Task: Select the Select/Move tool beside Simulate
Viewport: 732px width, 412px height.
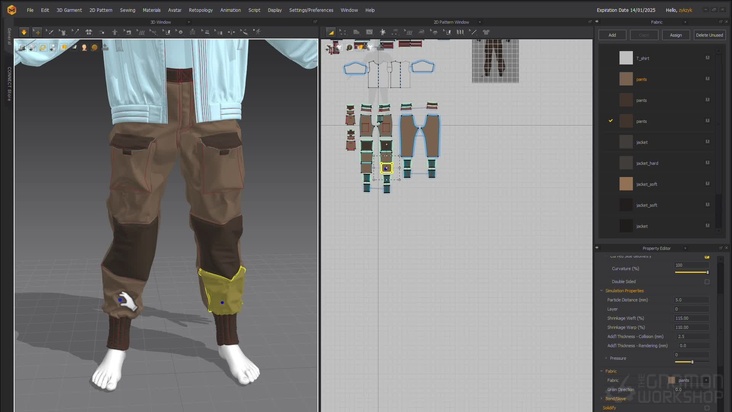Action: pyautogui.click(x=37, y=32)
